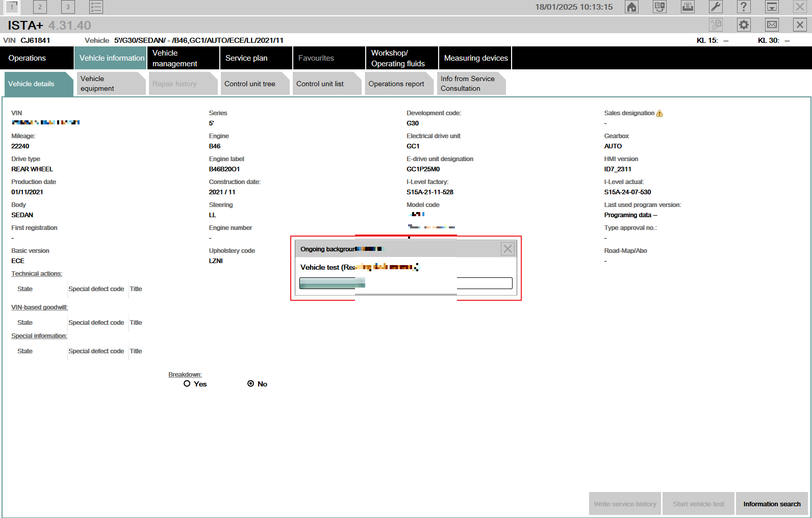Open the document copies icon
Screen dimensions: 812x518
coord(716,24)
